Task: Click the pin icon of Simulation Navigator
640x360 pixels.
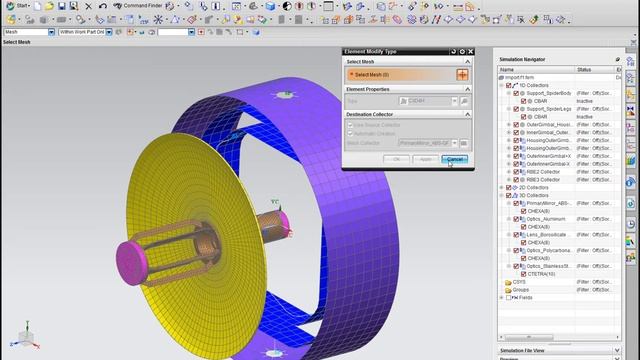Action: 617,60
